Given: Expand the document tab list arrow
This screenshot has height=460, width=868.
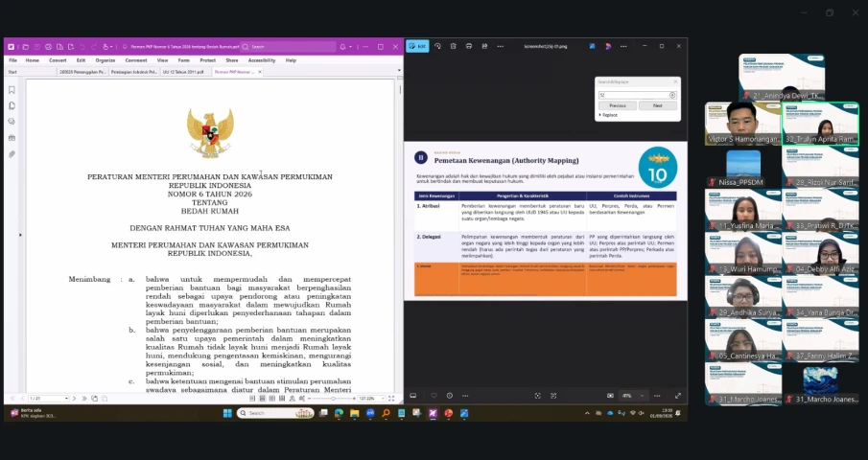Looking at the screenshot, I should click(399, 71).
